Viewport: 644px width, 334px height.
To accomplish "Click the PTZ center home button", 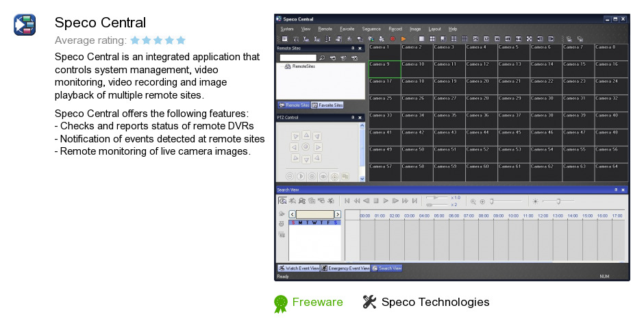I will coord(306,147).
